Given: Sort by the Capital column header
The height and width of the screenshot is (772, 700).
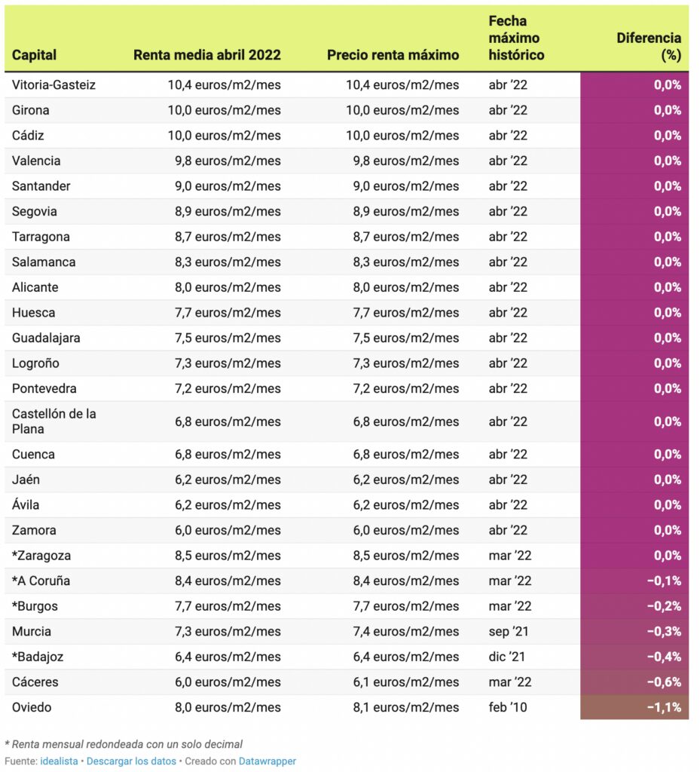Looking at the screenshot, I should coord(35,55).
